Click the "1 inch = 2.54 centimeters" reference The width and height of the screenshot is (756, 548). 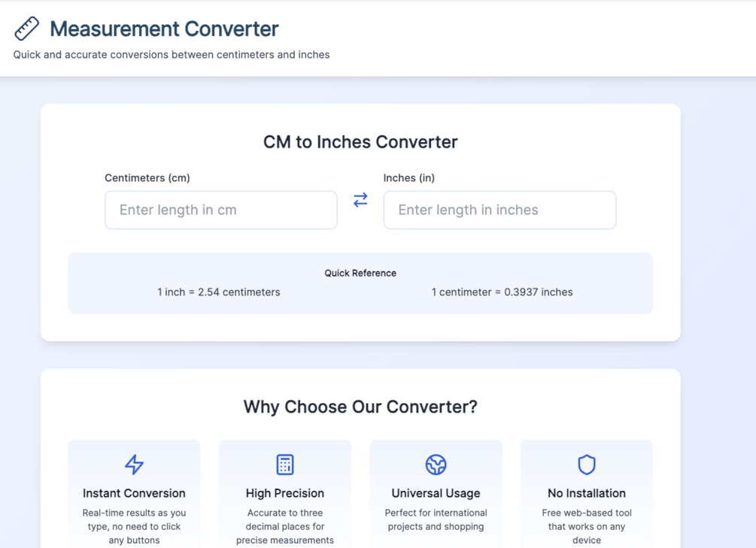(219, 292)
